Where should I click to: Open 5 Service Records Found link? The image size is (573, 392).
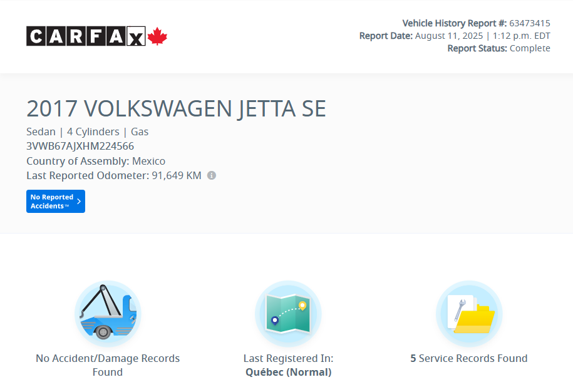click(x=469, y=358)
